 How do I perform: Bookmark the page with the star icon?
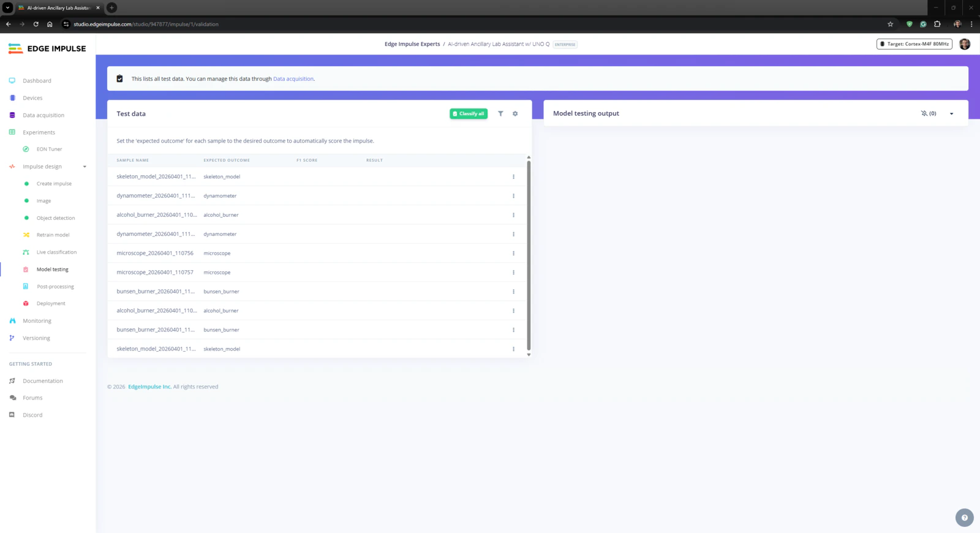[x=890, y=25]
